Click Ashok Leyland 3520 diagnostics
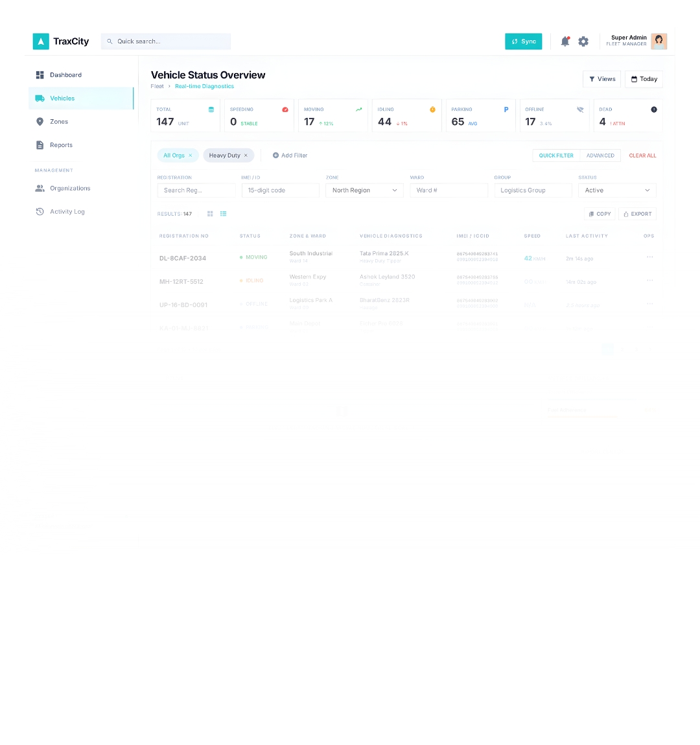700x745 pixels. coord(388,277)
